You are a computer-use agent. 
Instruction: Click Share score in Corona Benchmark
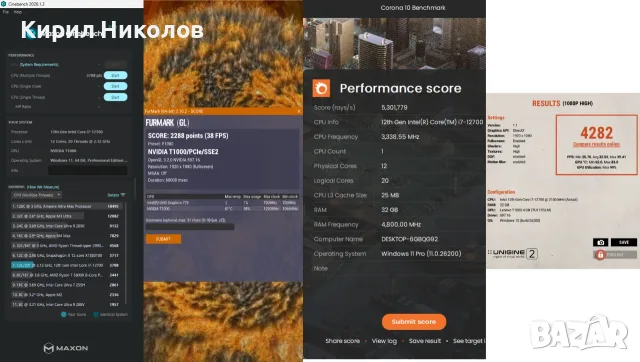342,341
